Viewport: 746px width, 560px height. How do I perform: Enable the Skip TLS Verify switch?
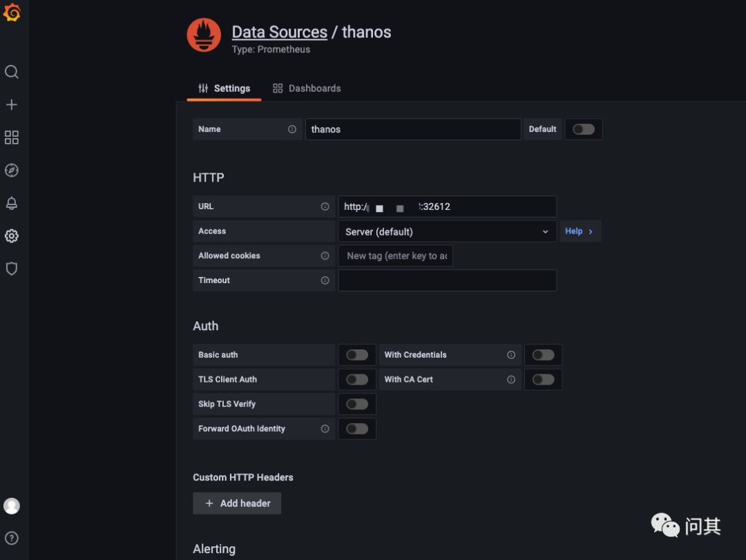[x=357, y=404]
